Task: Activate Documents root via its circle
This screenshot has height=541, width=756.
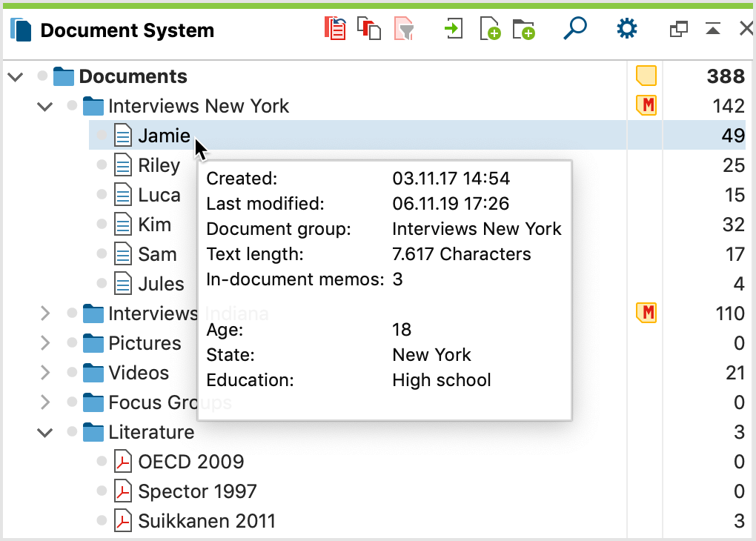Action: pos(42,76)
